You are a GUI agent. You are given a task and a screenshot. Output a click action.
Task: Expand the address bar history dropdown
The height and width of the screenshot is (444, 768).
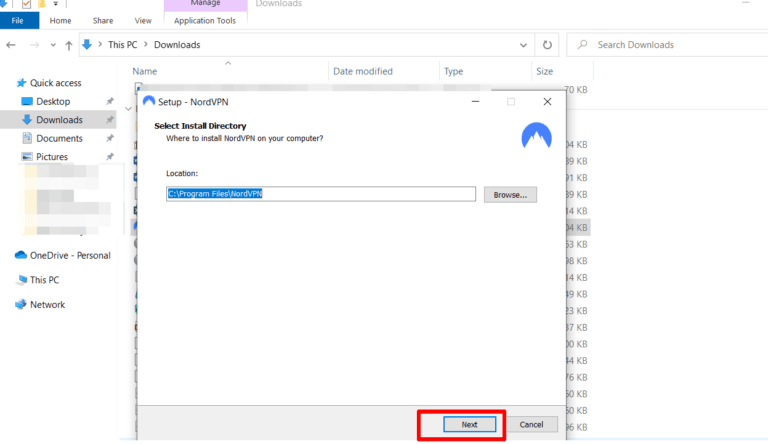point(524,45)
